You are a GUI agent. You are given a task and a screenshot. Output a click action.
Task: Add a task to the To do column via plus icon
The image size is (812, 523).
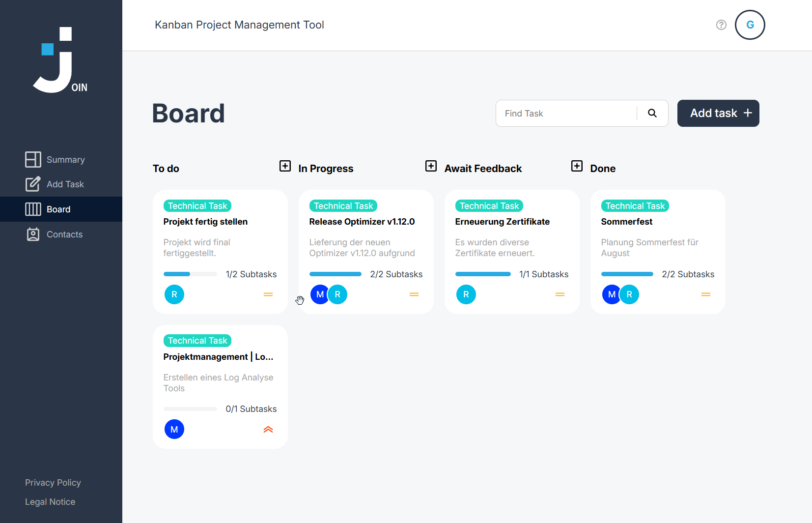(x=285, y=166)
